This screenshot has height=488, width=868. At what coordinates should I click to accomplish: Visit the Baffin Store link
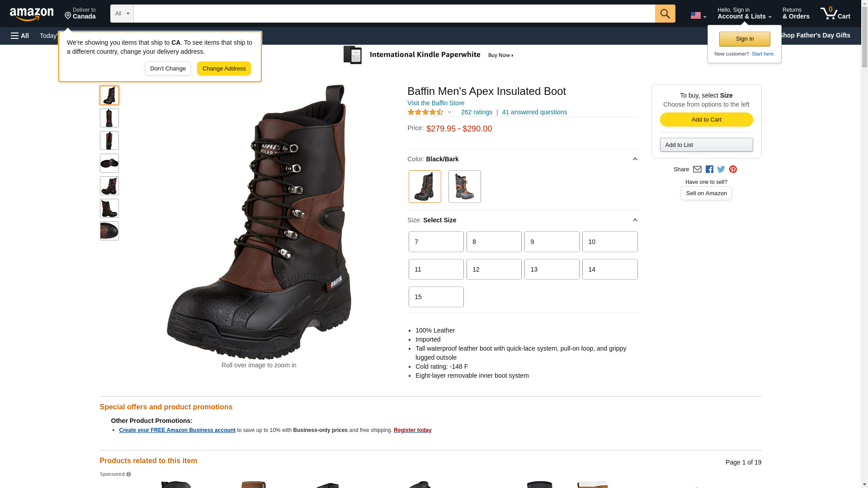(435, 103)
